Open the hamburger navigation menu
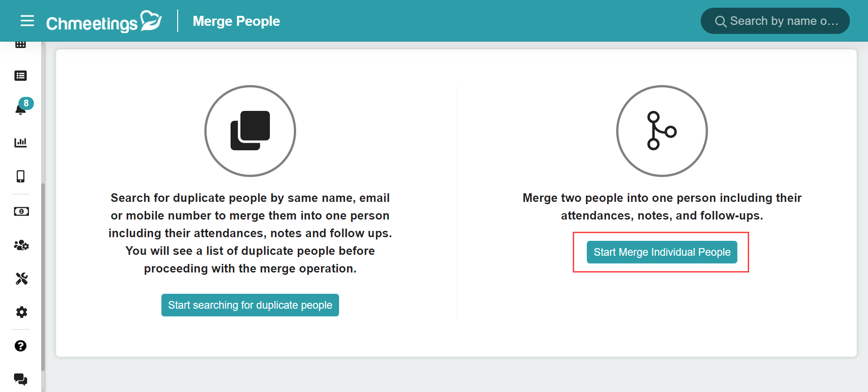Screen dimensions: 868x392 [28, 21]
